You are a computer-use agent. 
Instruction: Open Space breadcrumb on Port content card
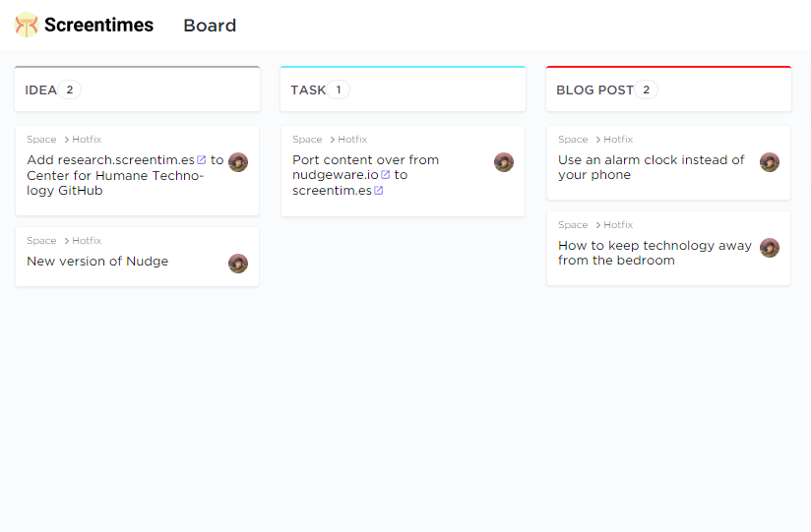tap(307, 139)
